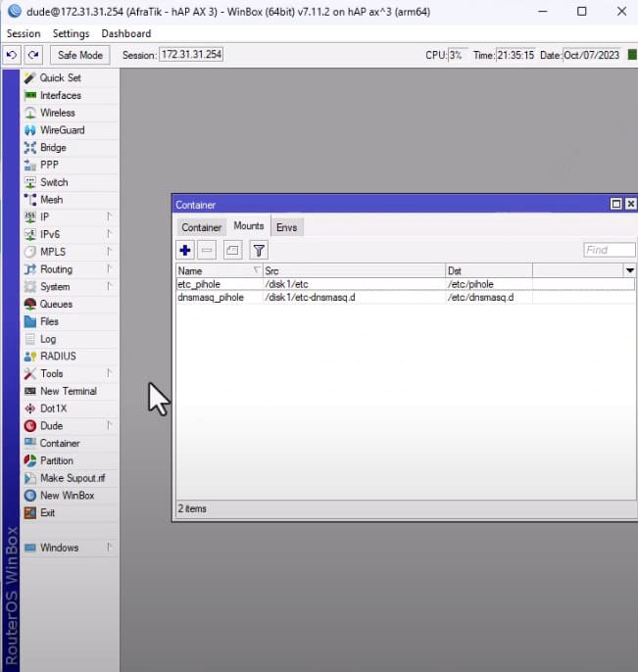Click the /etc/pihole destination cell

(x=470, y=284)
